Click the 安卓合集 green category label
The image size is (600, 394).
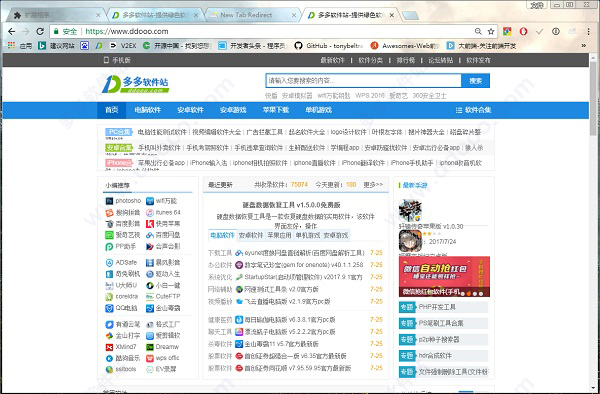point(119,148)
